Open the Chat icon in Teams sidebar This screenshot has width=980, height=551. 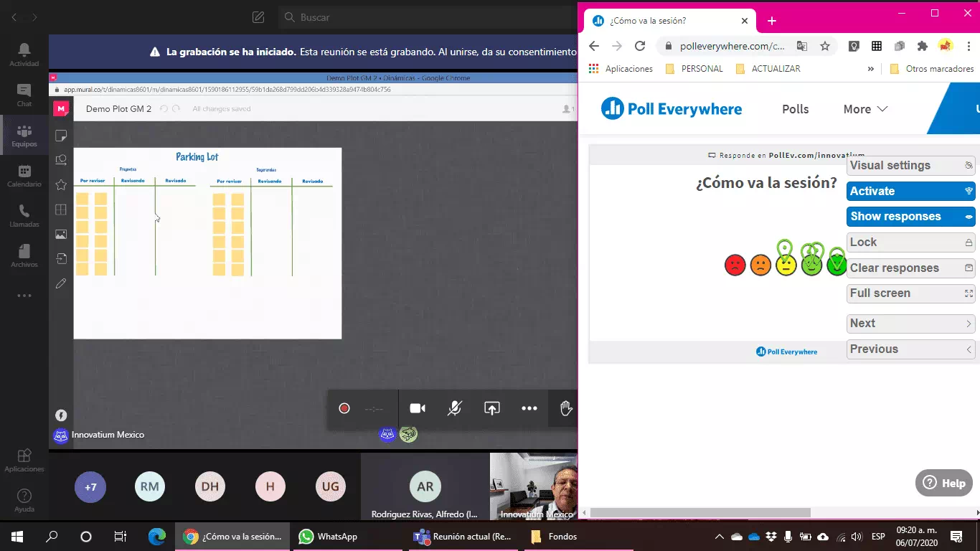click(24, 94)
